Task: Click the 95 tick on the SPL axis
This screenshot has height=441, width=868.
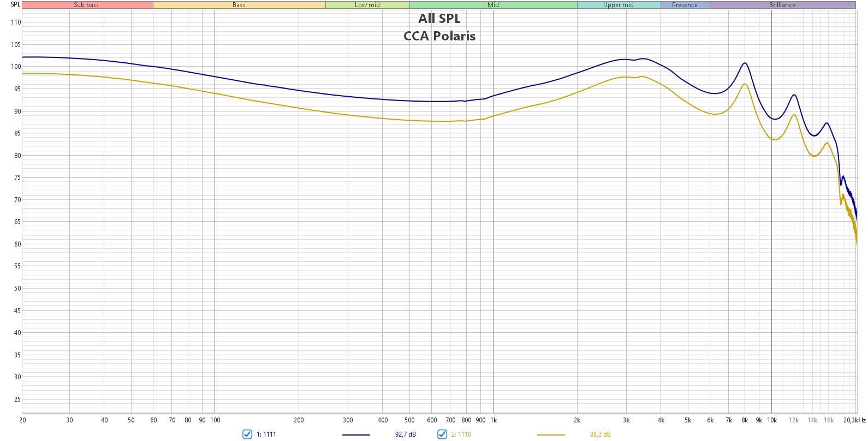Action: [x=17, y=89]
